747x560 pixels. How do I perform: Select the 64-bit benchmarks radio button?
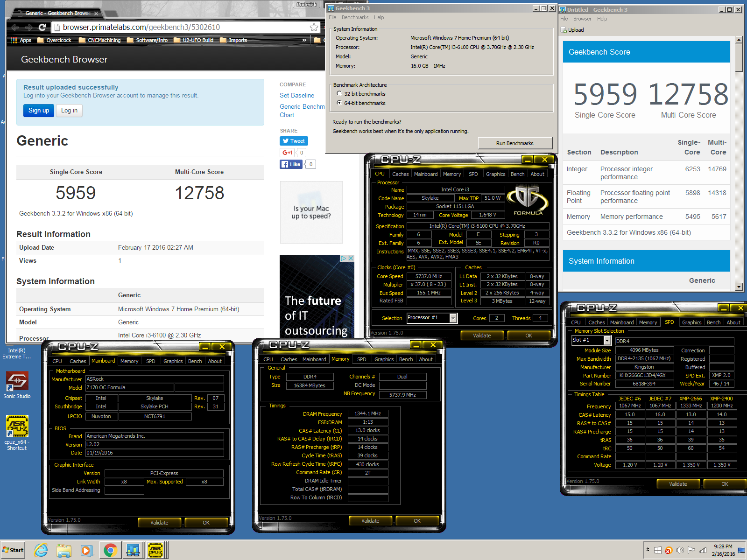pos(339,103)
